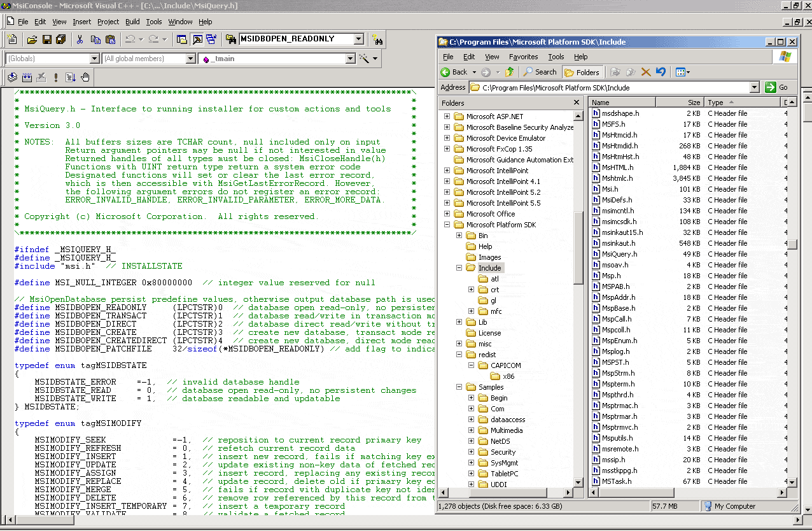Click the Go button beside the Address bar
Image resolution: width=812 pixels, height=531 pixels.
[778, 87]
